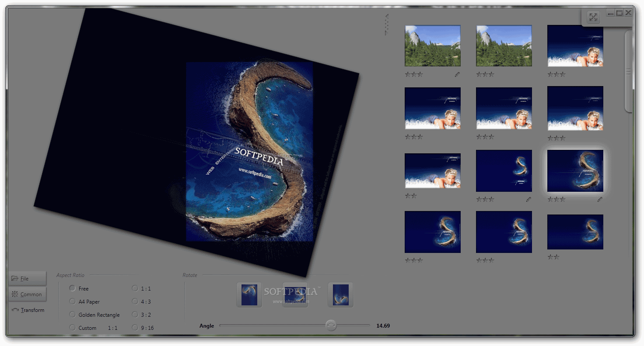The image size is (644, 346).
Task: Set star rating under the top-row woman thumbnail
Action: click(x=556, y=75)
